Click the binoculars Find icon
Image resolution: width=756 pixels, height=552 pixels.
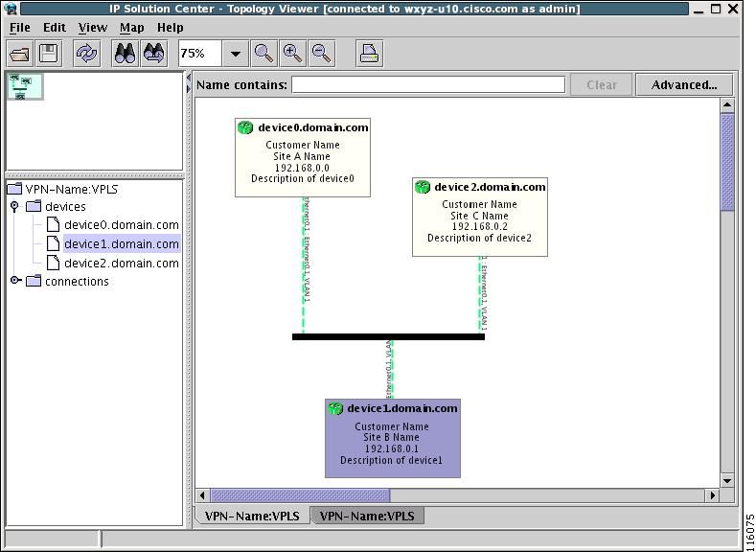(x=126, y=54)
